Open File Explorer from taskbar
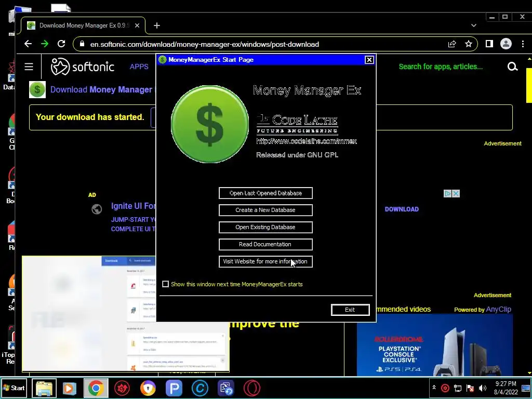 pyautogui.click(x=44, y=388)
